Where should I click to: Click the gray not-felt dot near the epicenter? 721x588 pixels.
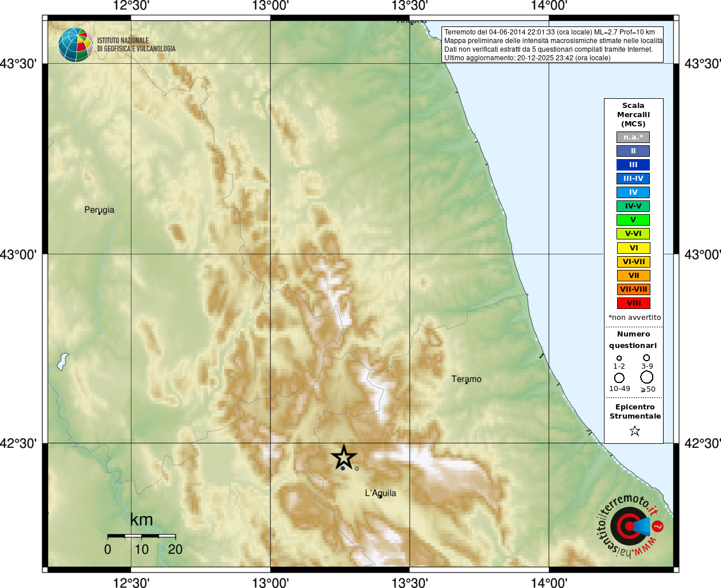(x=356, y=469)
